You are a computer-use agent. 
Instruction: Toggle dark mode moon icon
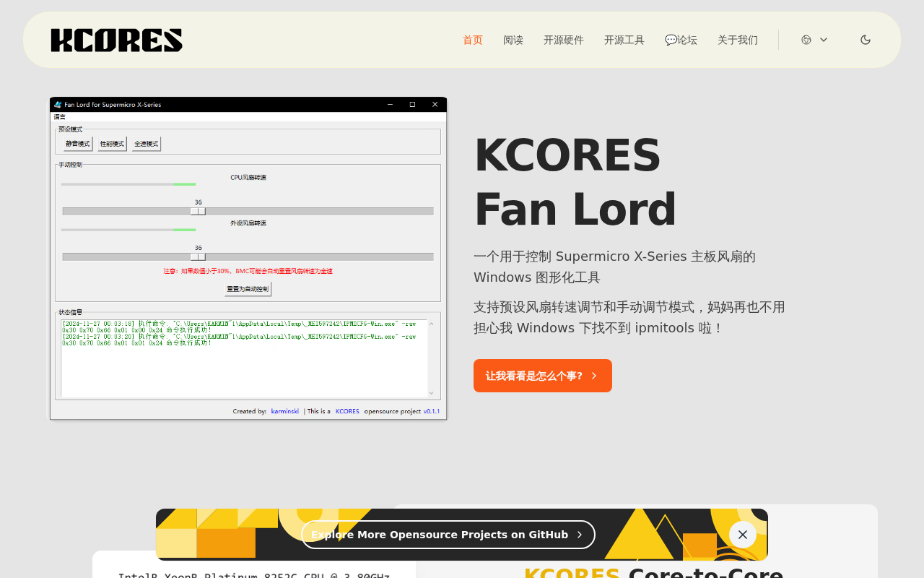[x=866, y=40]
